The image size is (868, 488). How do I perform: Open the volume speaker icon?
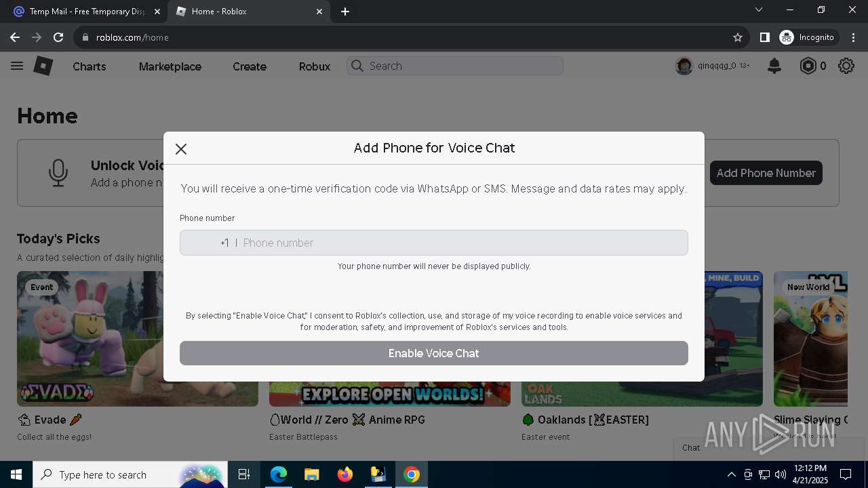coord(781,474)
